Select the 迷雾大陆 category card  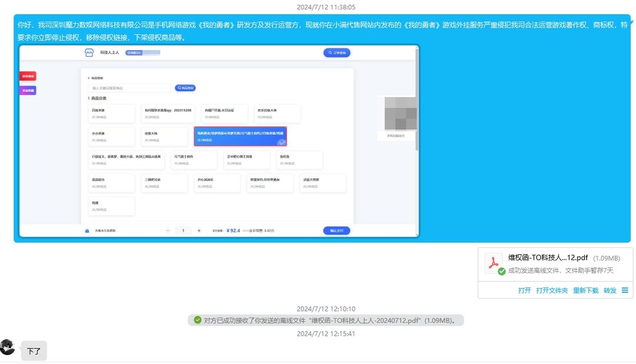[164, 136]
